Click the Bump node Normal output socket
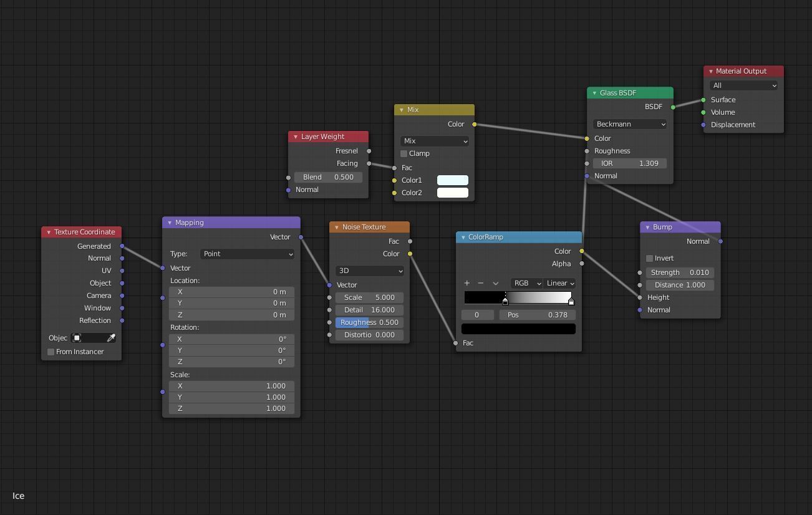This screenshot has height=515, width=812. tap(721, 241)
